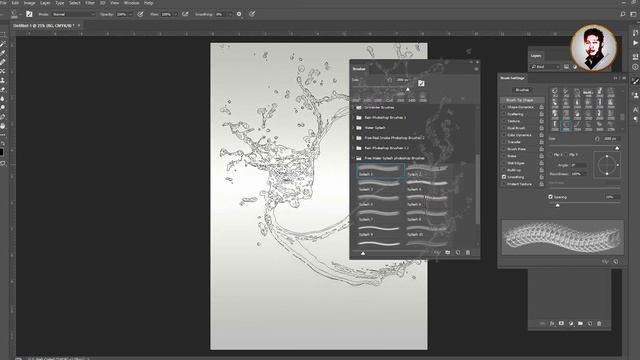640x360 pixels.
Task: Open the Image menu
Action: click(x=29, y=2)
